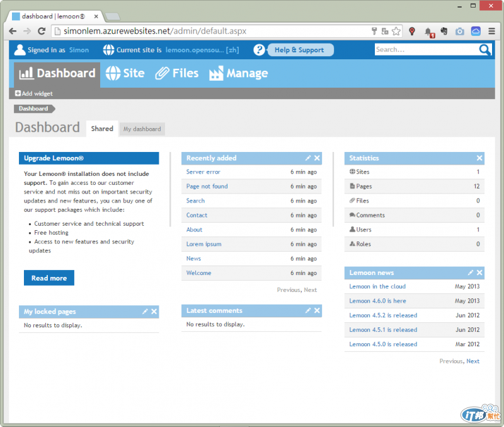Click Next in Lemoon news pager
Viewport: 504px width, 427px height.
(473, 361)
